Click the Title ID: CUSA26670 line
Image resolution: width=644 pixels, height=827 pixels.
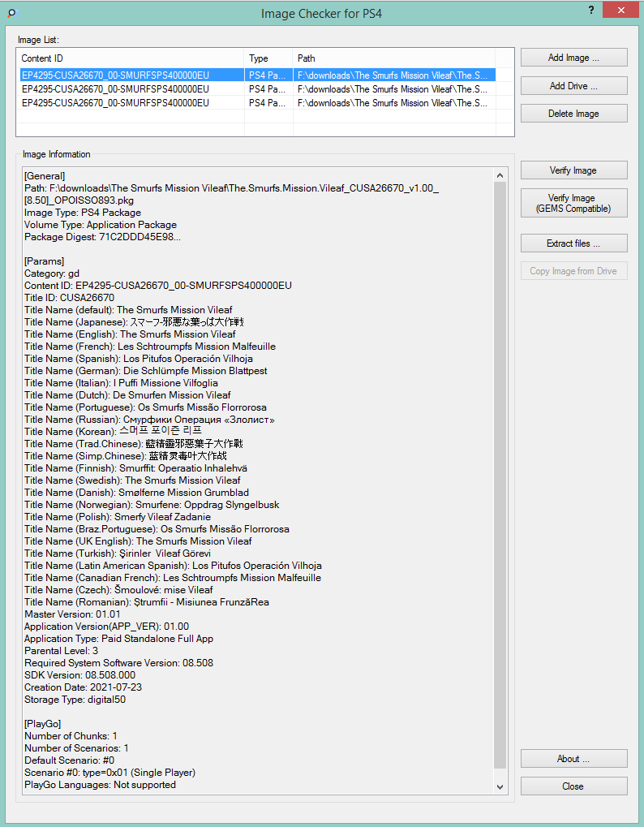tap(69, 298)
